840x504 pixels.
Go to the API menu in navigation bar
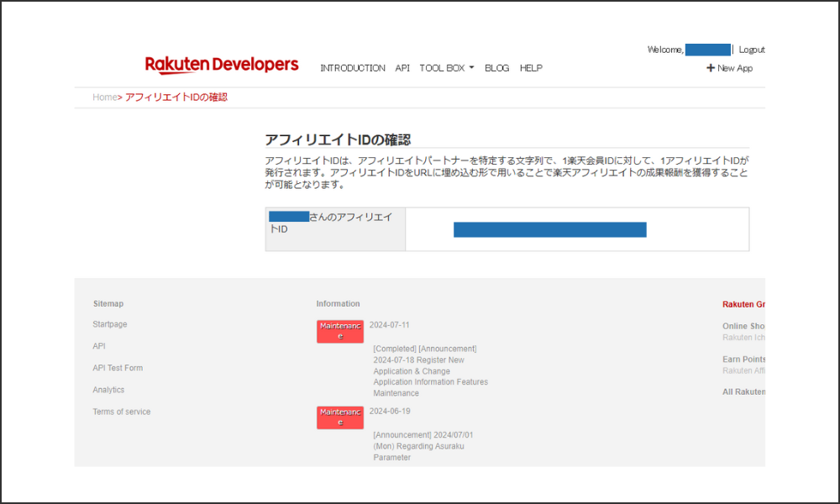point(402,68)
